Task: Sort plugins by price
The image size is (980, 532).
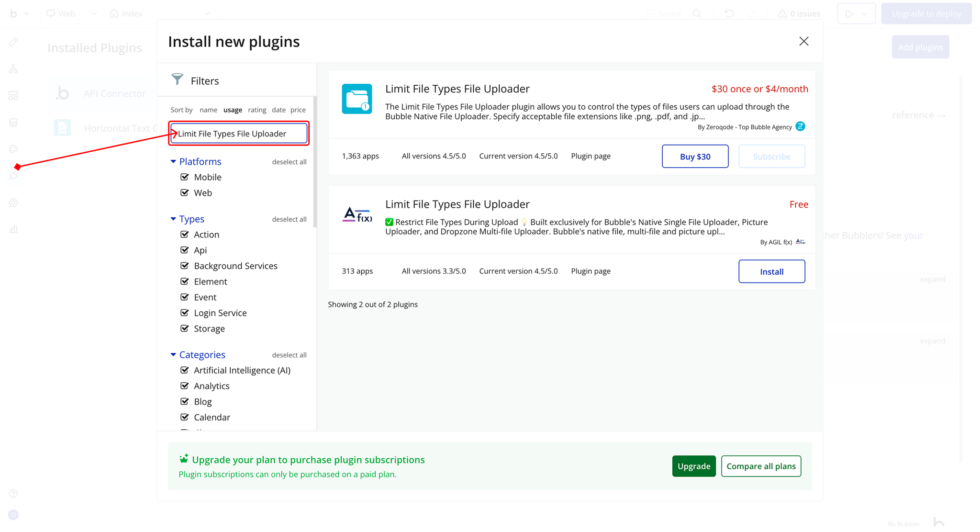Action: [x=298, y=110]
